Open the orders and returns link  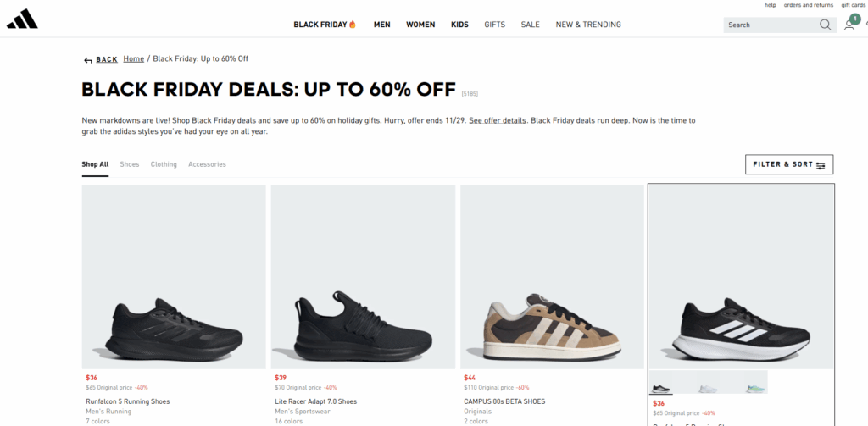coord(808,5)
